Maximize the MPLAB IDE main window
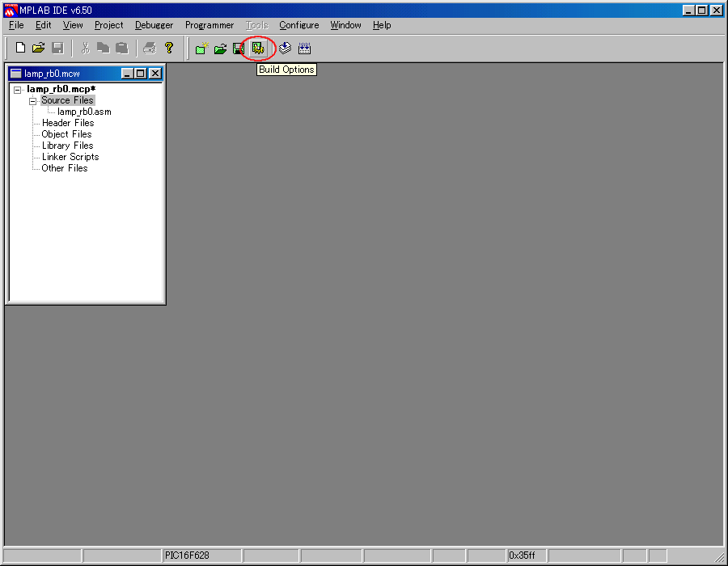The image size is (728, 566). point(702,11)
